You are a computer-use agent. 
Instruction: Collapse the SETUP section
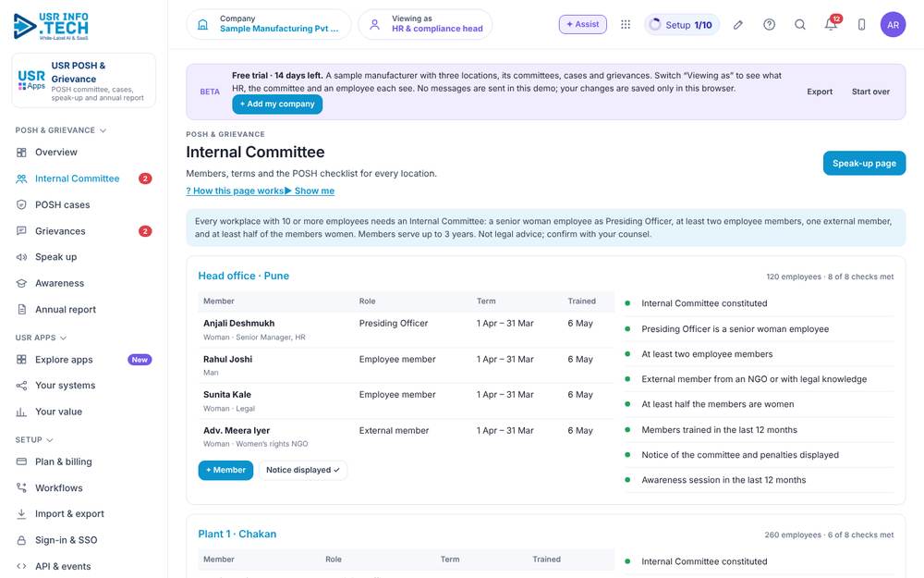coord(33,440)
